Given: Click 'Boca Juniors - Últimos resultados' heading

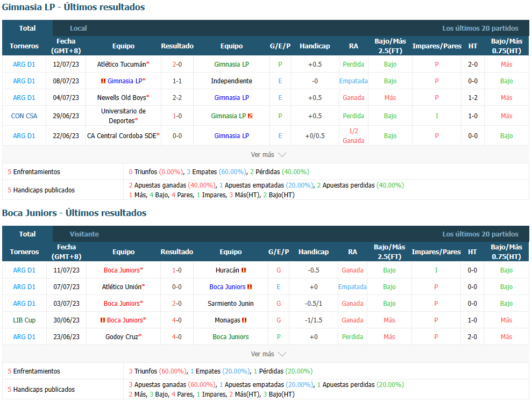Looking at the screenshot, I should click(x=74, y=213).
